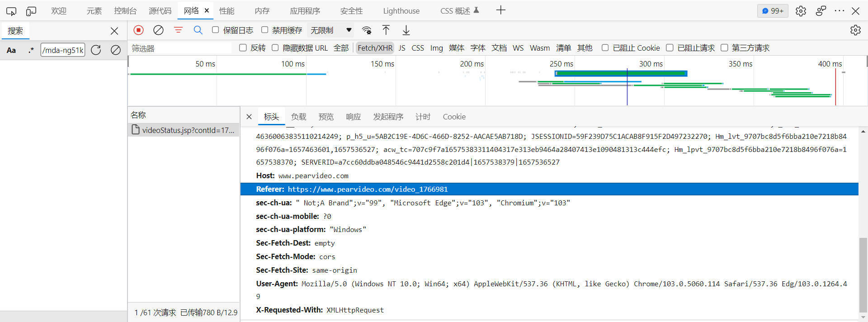Click the highlighted Referer header row
This screenshot has width=868, height=322.
(549, 189)
